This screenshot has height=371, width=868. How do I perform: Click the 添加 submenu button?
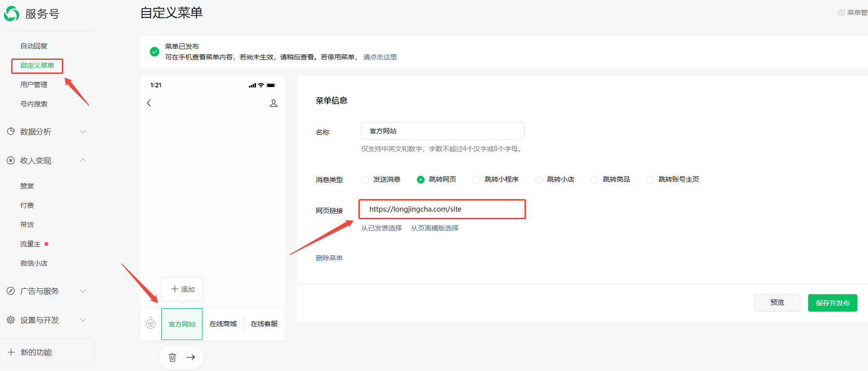pos(182,289)
